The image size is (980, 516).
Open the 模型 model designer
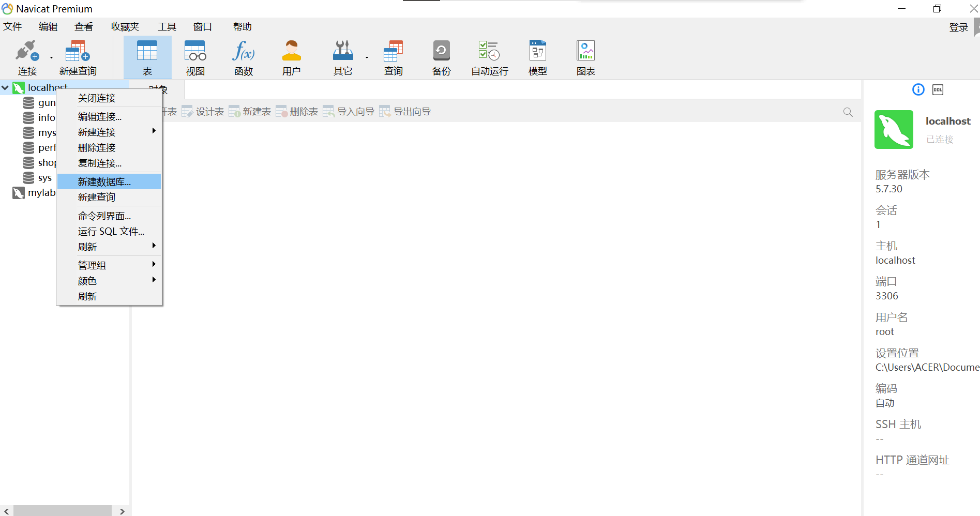(x=537, y=57)
